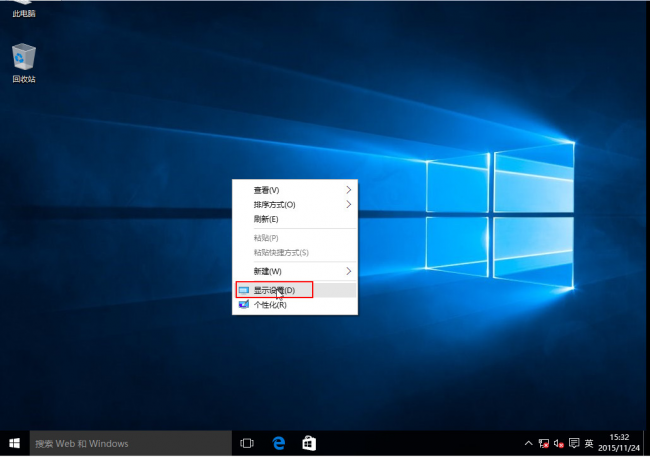Open the taskbar clock showing 15:32

(x=619, y=443)
